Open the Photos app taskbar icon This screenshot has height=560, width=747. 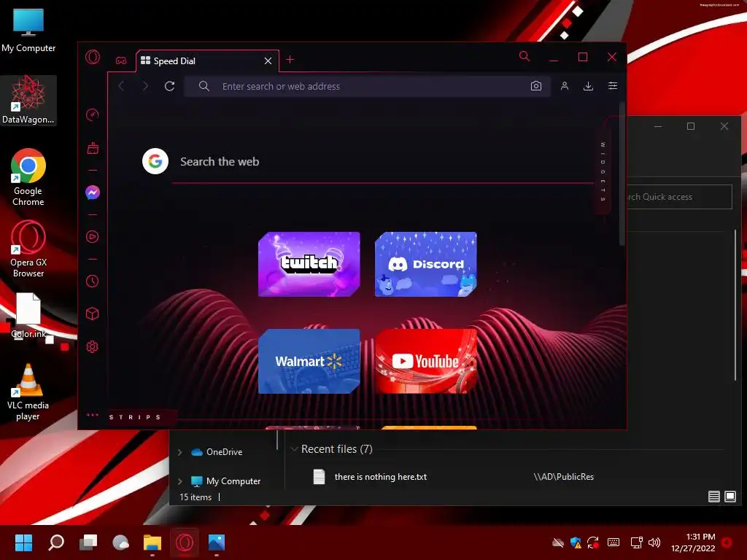tap(217, 542)
